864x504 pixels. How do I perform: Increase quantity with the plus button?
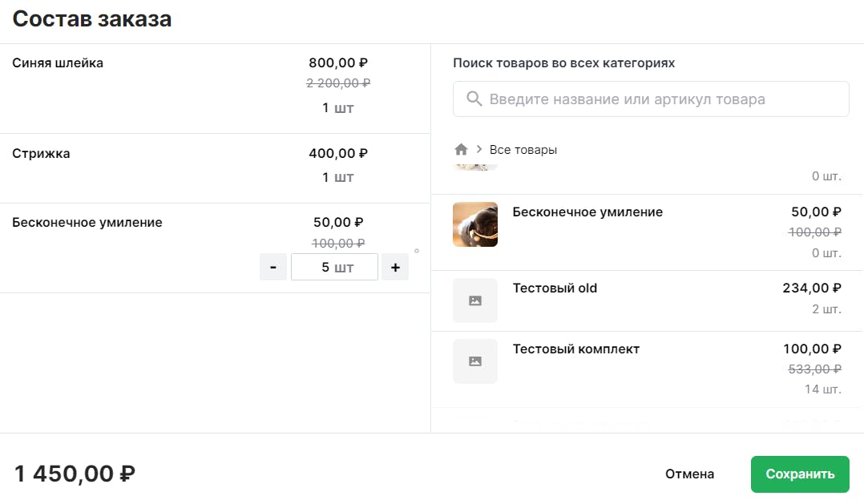[x=395, y=267]
